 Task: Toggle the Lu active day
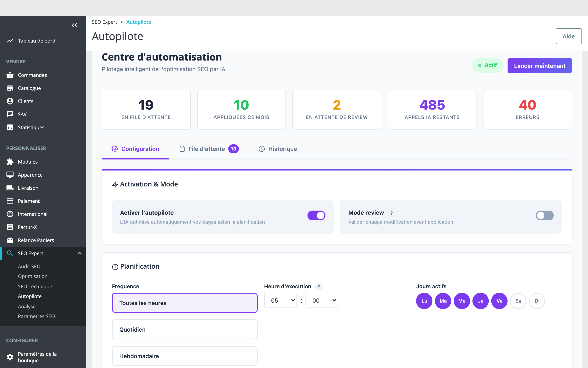pos(424,301)
